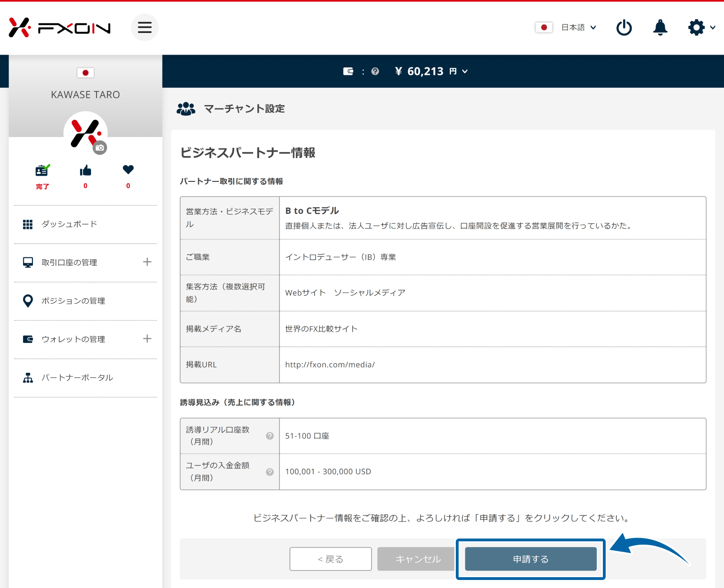The width and height of the screenshot is (724, 588).
Task: Open 取引口座の管理 in the sidebar
Action: click(85, 262)
